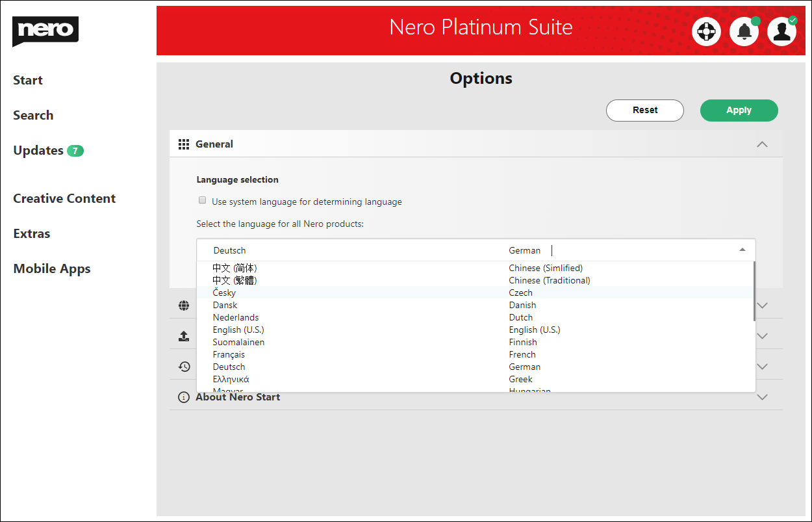
Task: Click the Nero logo icon
Action: (45, 31)
